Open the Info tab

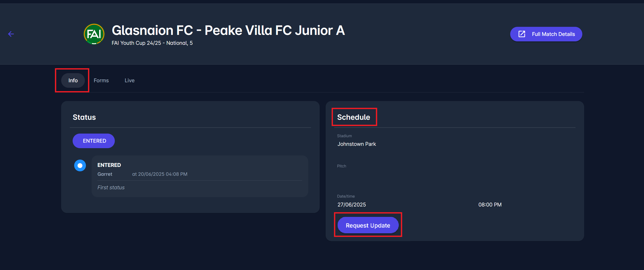[73, 80]
